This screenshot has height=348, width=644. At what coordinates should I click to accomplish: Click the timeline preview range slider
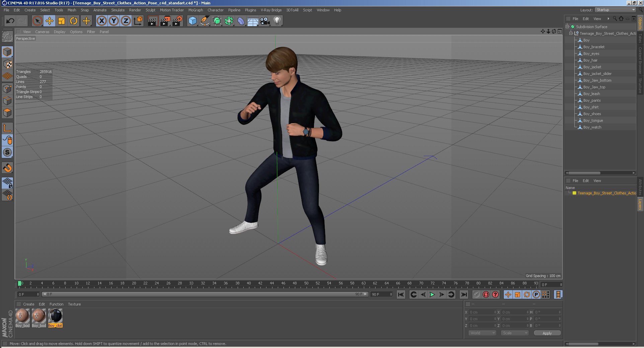pyautogui.click(x=205, y=294)
